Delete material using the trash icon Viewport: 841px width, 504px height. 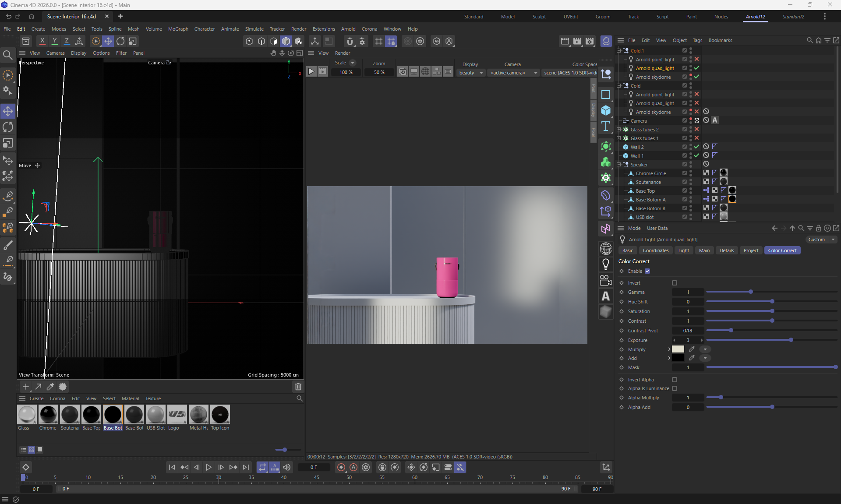point(298,387)
